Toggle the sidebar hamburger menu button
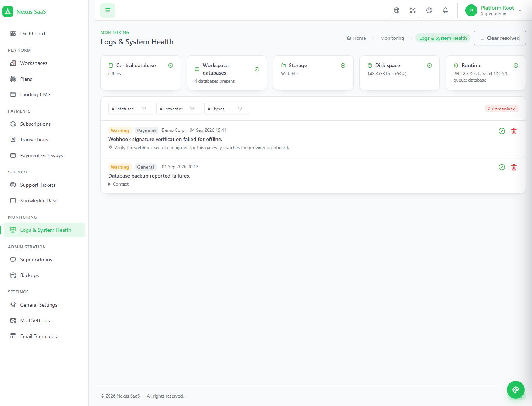This screenshot has width=532, height=406. coord(108,10)
